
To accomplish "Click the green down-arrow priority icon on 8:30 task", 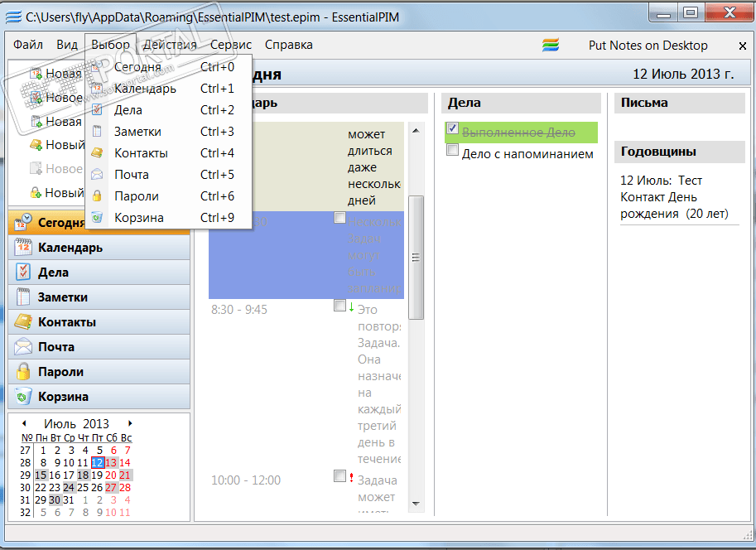I will coord(351,306).
